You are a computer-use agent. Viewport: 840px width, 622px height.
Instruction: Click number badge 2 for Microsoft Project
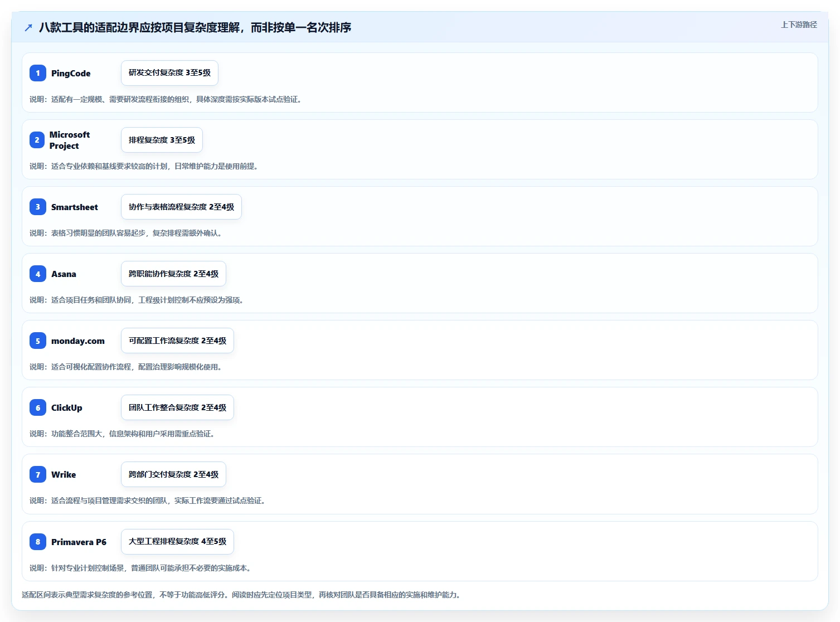click(x=37, y=140)
